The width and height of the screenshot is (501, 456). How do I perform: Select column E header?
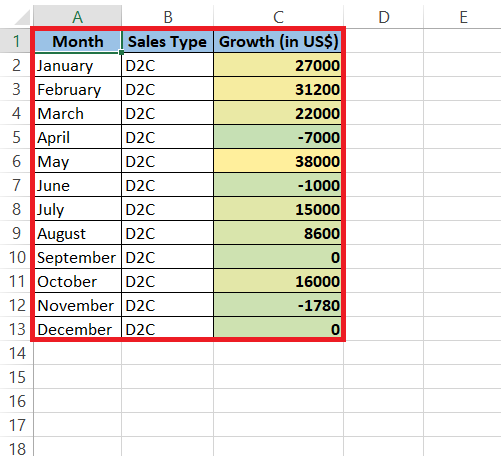click(463, 17)
